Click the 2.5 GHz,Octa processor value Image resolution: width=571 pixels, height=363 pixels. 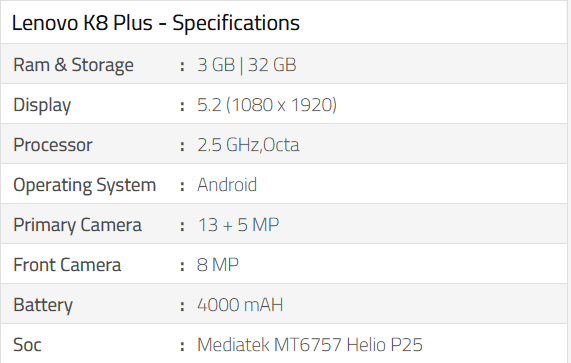point(248,145)
